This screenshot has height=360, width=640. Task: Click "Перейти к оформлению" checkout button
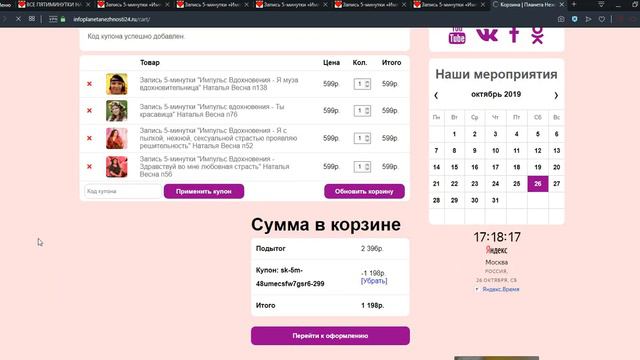330,336
